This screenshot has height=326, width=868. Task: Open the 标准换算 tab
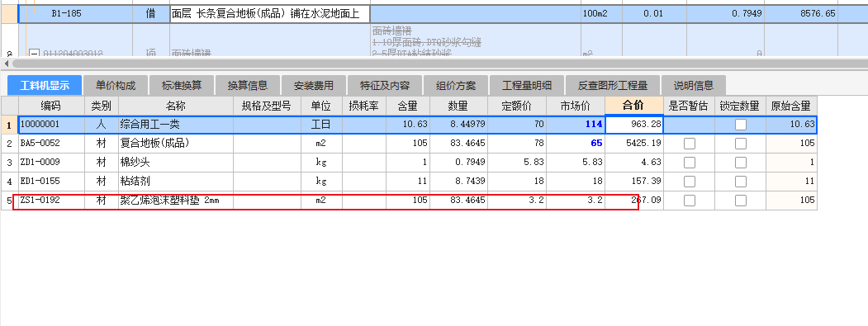click(x=182, y=86)
